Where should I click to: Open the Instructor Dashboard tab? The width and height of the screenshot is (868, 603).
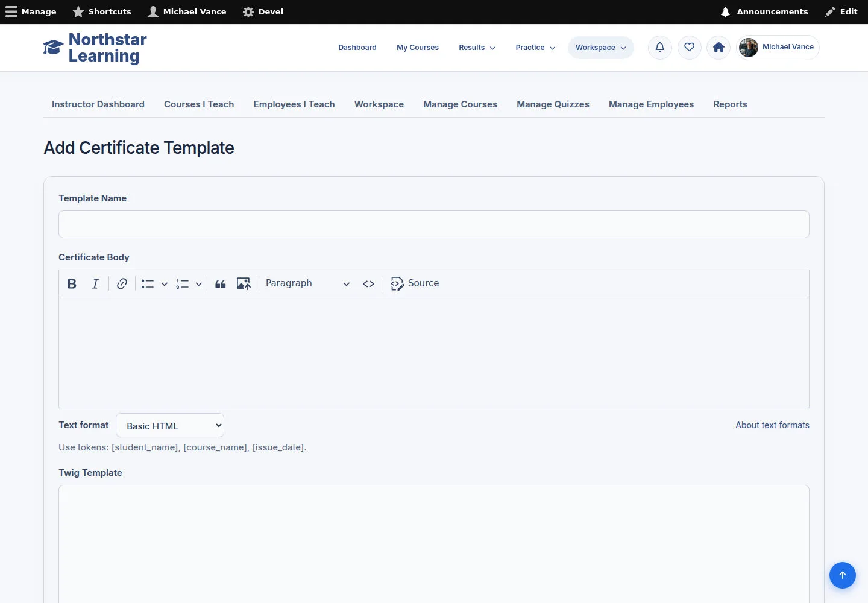coord(98,104)
